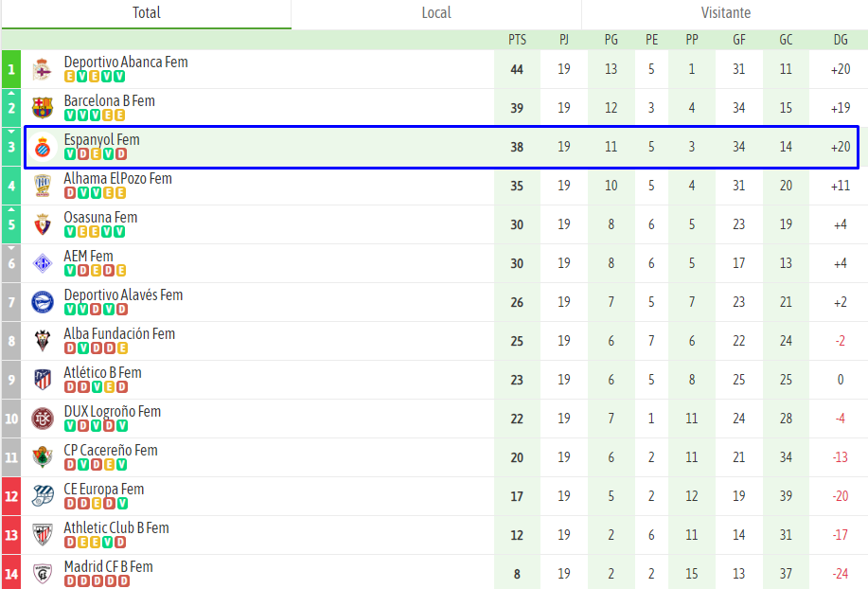Click the red rank 14 position marker
Screen dimensions: 868x589
point(10,573)
